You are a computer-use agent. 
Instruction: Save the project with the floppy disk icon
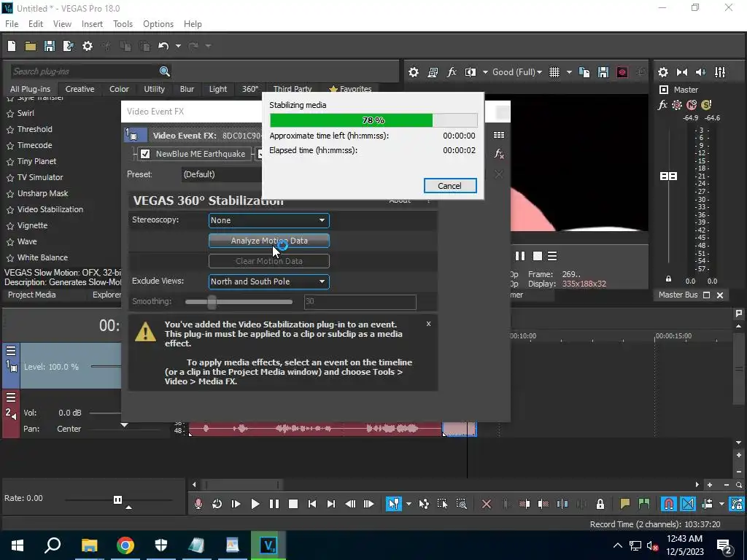pyautogui.click(x=50, y=46)
